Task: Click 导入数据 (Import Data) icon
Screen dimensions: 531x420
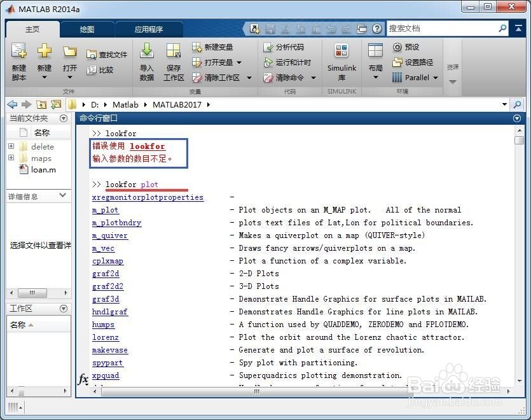Action: [x=147, y=51]
